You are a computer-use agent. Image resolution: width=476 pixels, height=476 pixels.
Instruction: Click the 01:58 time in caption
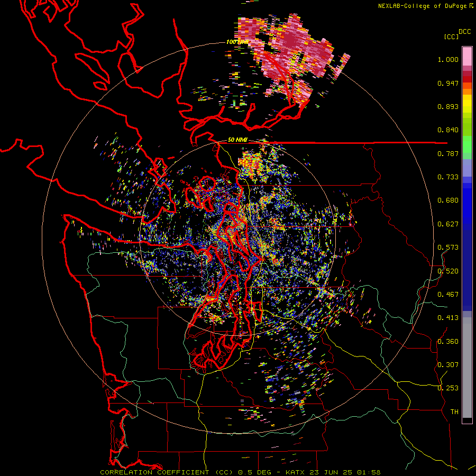click(x=368, y=472)
